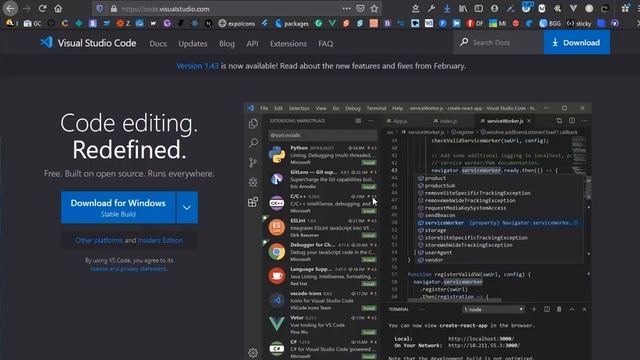Open the page actions three-dot menu
This screenshot has width=640, height=360.
point(346,9)
